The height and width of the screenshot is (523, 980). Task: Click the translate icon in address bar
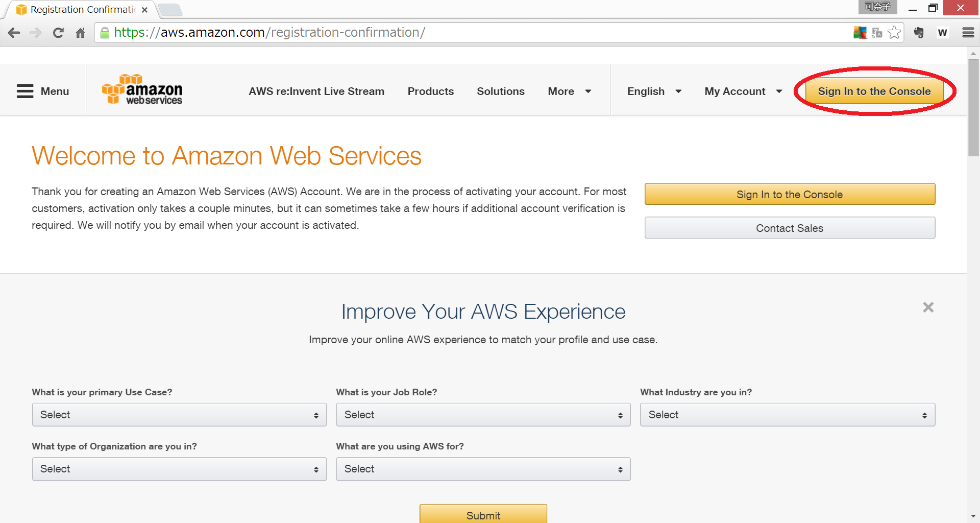click(877, 33)
